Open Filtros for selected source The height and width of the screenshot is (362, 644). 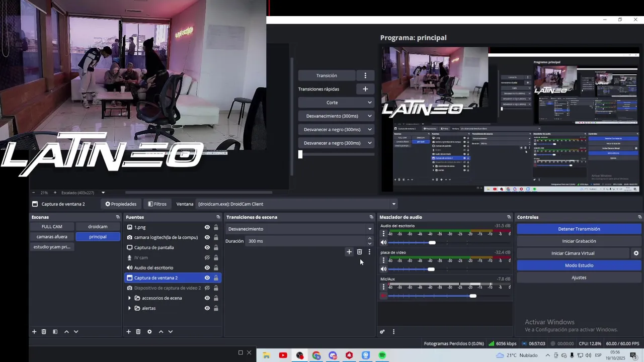point(157,204)
